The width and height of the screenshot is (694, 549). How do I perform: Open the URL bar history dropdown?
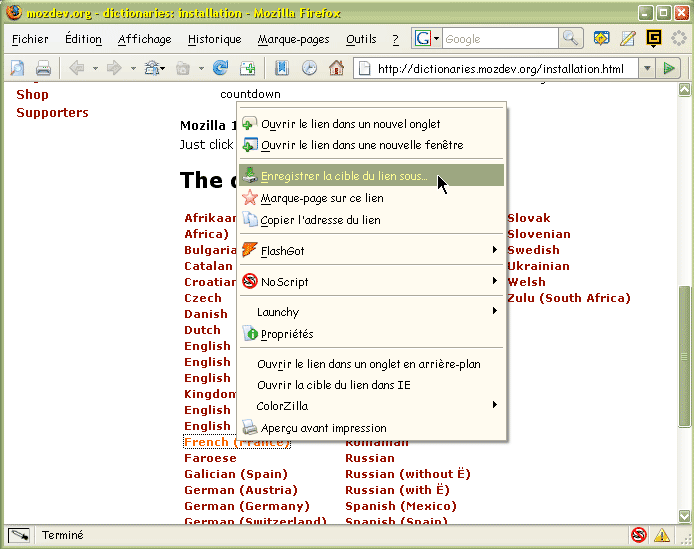pyautogui.click(x=647, y=69)
